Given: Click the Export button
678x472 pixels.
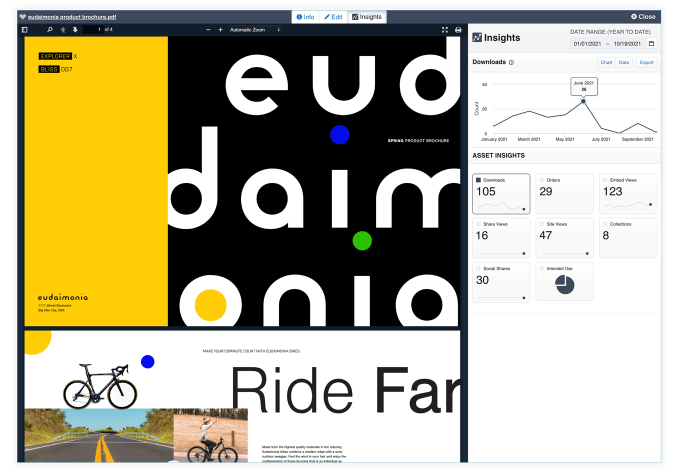Looking at the screenshot, I should coord(646,63).
